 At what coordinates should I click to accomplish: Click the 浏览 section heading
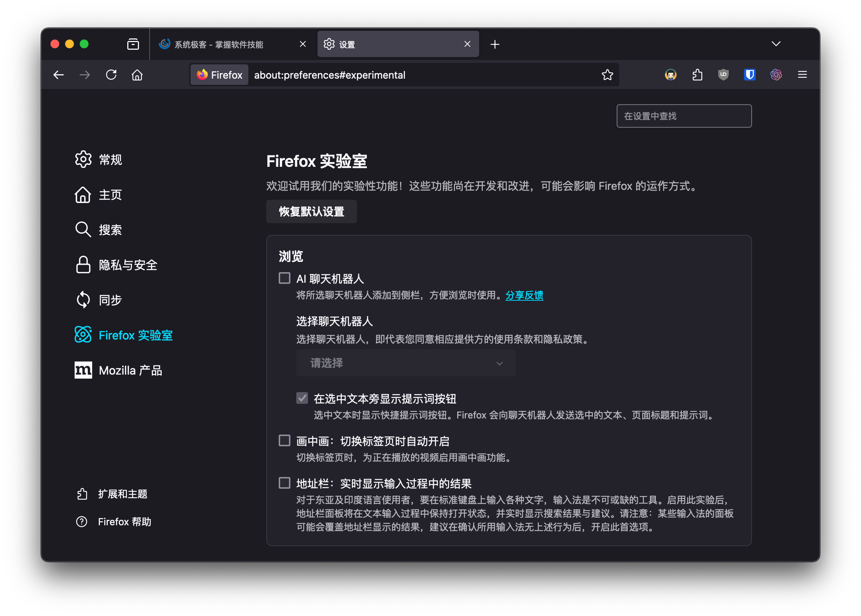291,256
